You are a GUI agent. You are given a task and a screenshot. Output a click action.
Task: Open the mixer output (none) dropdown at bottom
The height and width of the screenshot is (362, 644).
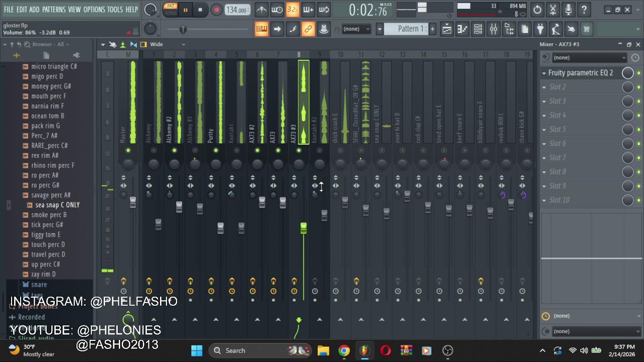pos(596,331)
